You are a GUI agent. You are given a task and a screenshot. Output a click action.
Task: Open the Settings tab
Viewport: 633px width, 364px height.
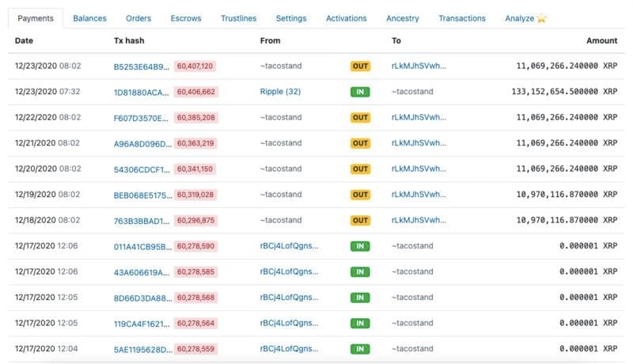(x=291, y=18)
